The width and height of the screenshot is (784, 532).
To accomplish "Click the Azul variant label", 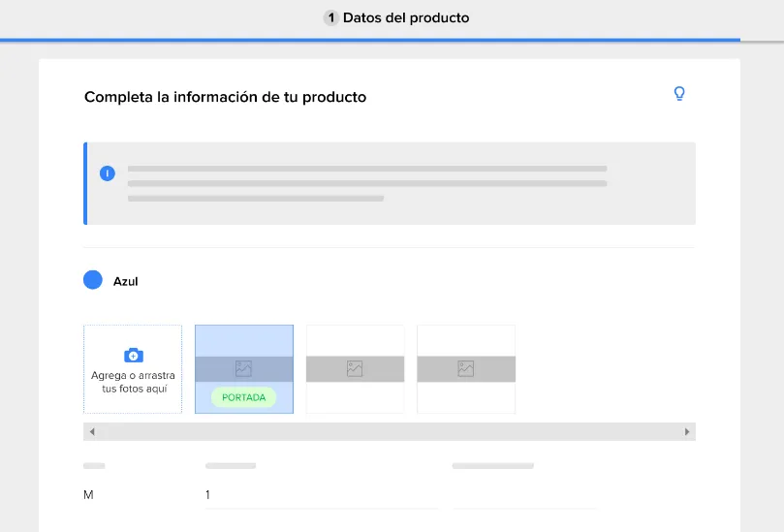I will coord(126,281).
